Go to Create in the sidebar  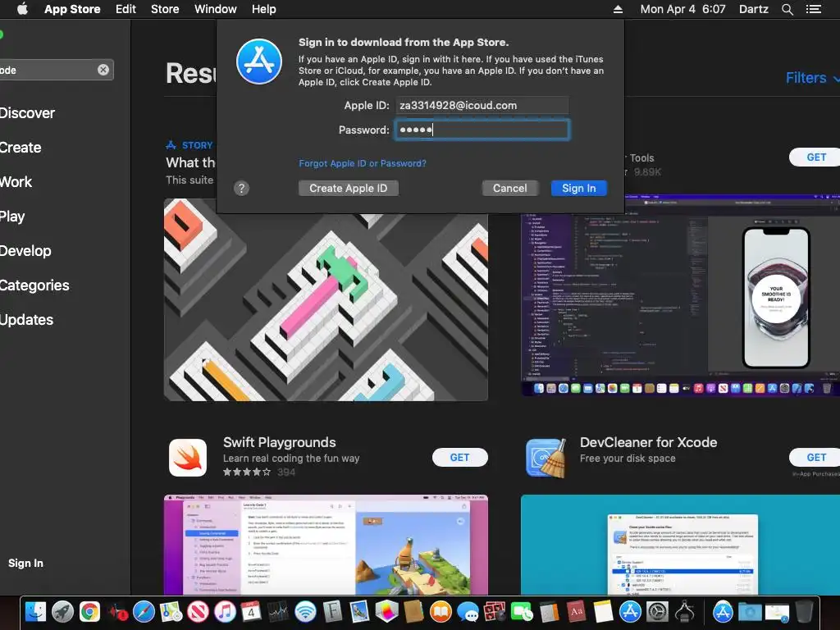(21, 148)
